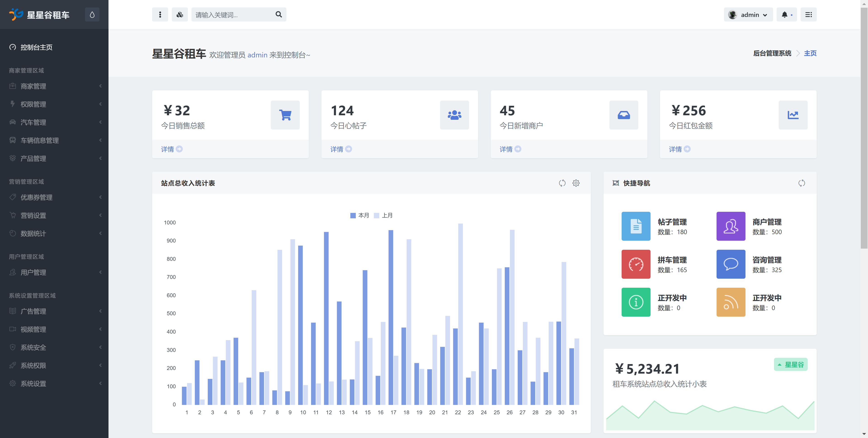
Task: Open 商户管理 purple user tile
Action: click(731, 226)
